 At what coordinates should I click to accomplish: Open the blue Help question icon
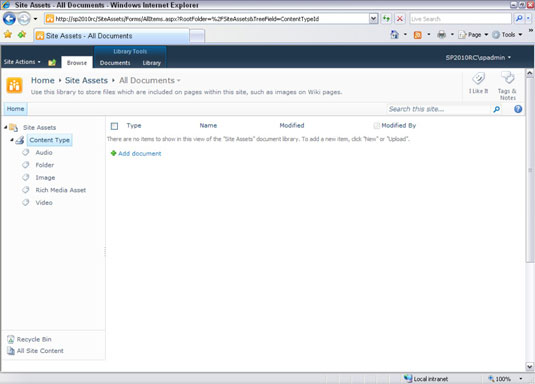coord(518,109)
